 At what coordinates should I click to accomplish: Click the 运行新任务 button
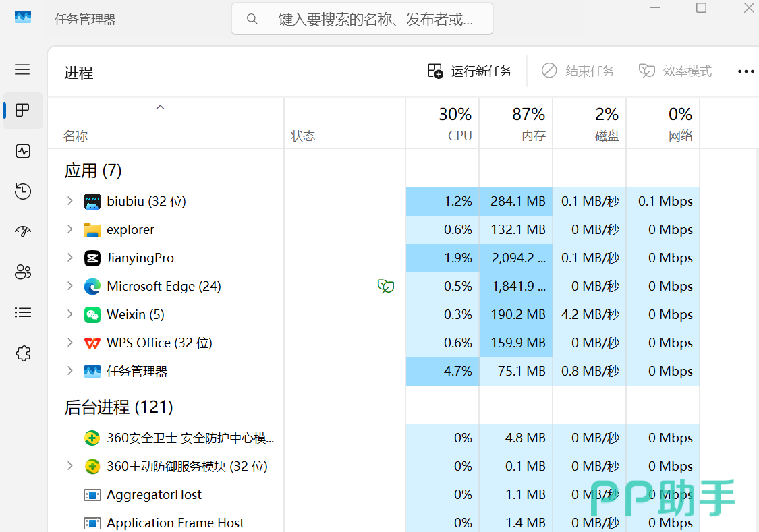[x=470, y=71]
